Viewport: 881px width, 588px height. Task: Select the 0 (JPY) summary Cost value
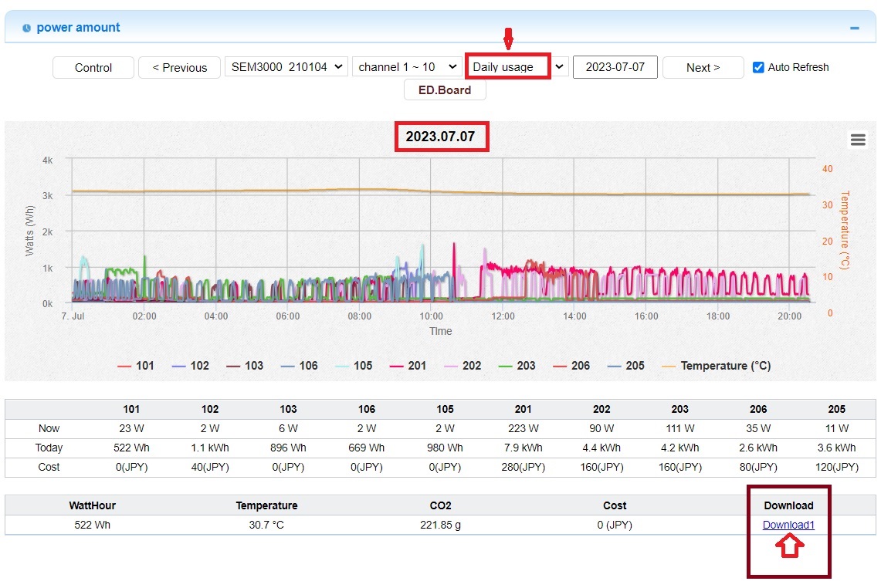pos(615,525)
